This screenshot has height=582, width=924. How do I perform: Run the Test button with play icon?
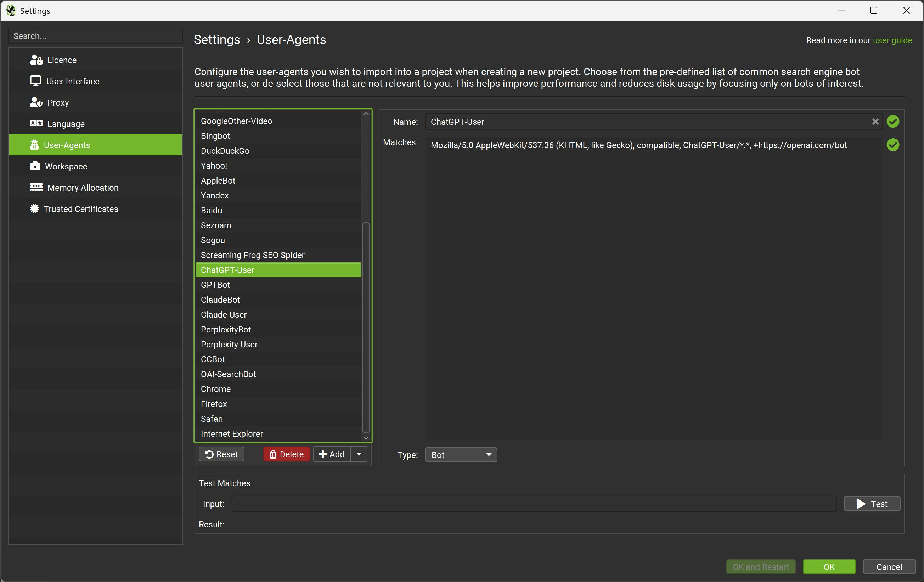872,504
